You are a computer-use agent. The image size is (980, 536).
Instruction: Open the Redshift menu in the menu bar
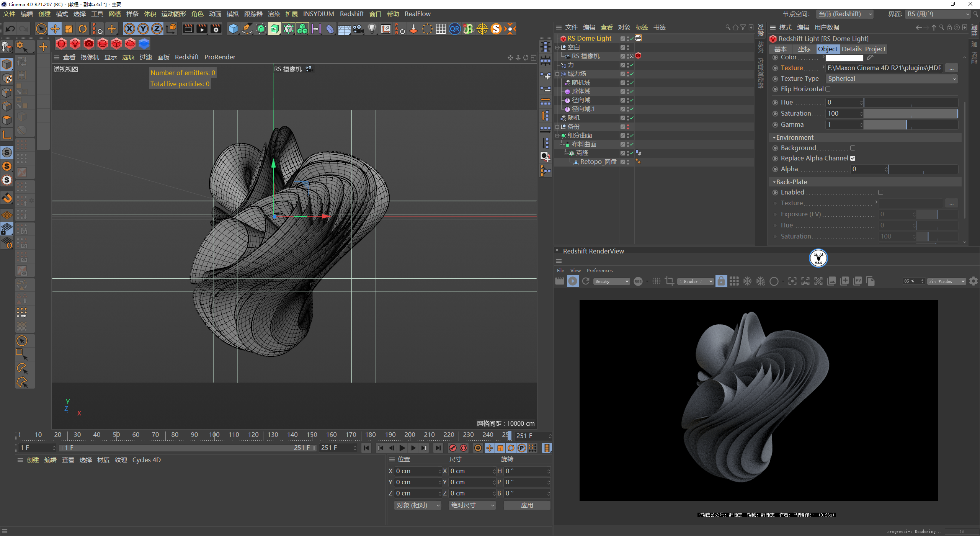[351, 14]
